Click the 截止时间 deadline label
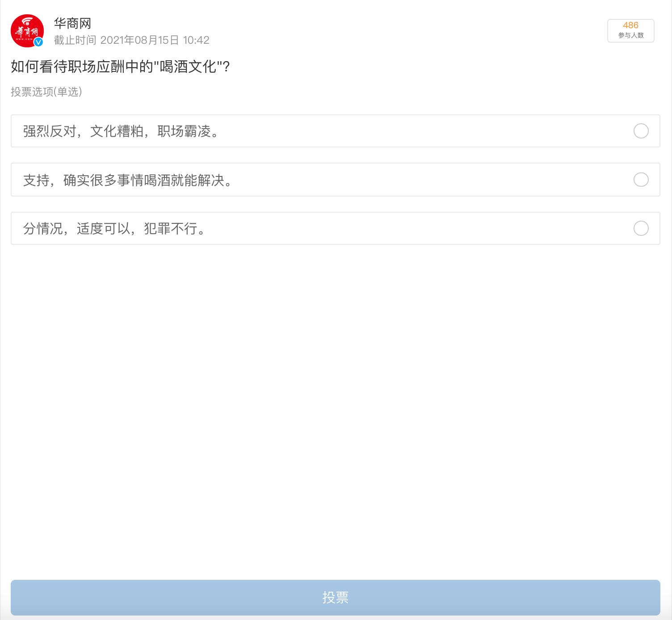 [75, 40]
